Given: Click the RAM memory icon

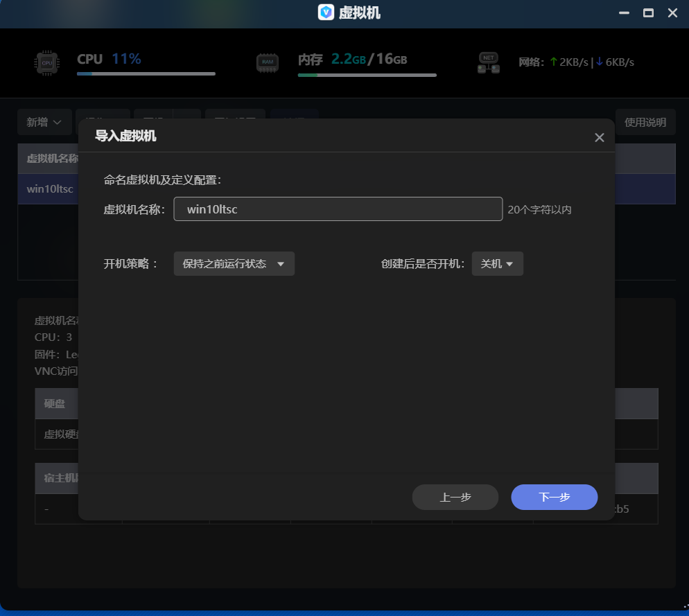Looking at the screenshot, I should [267, 62].
